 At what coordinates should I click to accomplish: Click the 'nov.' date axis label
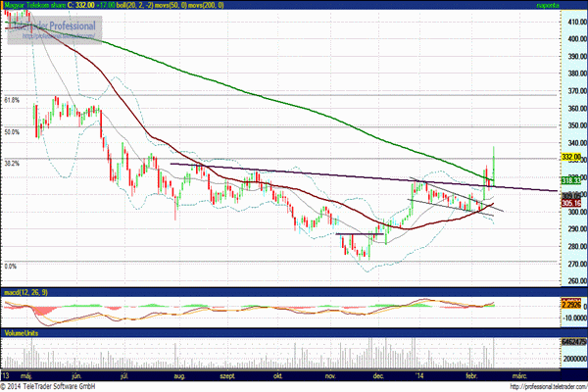pos(331,376)
